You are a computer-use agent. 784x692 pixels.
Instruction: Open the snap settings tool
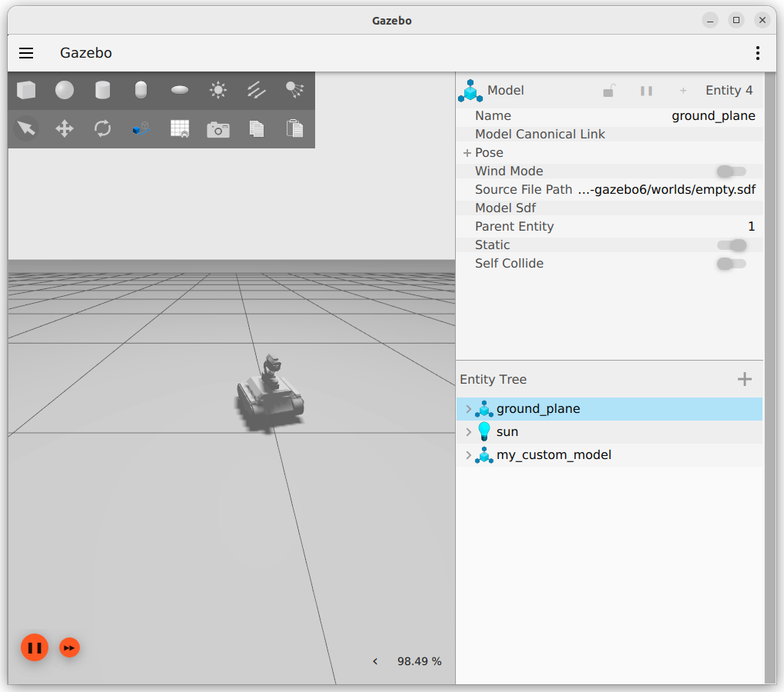(x=141, y=128)
